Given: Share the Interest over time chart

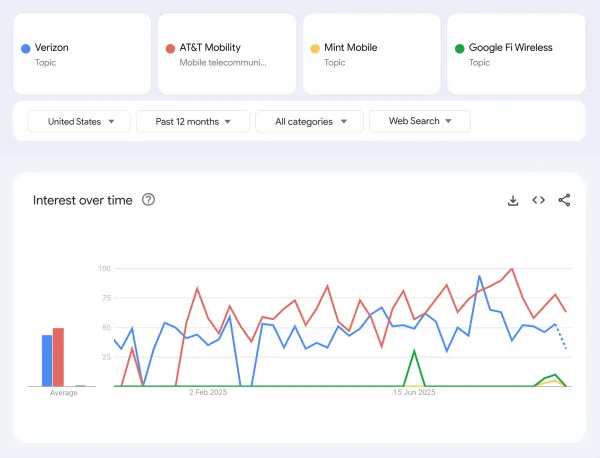Looking at the screenshot, I should point(564,200).
